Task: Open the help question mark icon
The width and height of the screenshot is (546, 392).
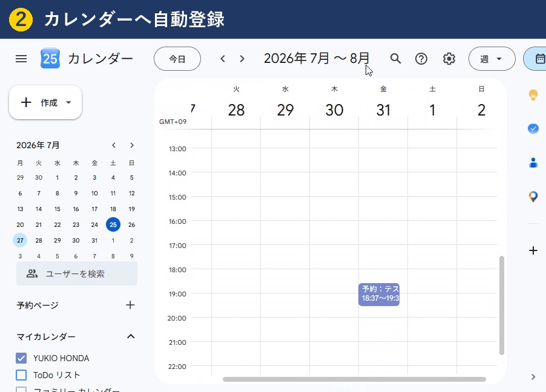Action: click(421, 59)
